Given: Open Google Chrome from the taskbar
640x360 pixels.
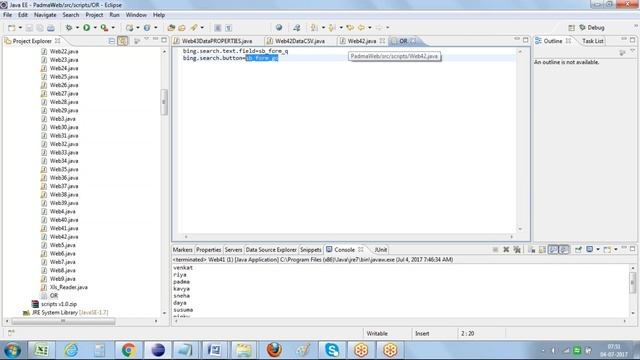Looking at the screenshot, I should [x=128, y=350].
